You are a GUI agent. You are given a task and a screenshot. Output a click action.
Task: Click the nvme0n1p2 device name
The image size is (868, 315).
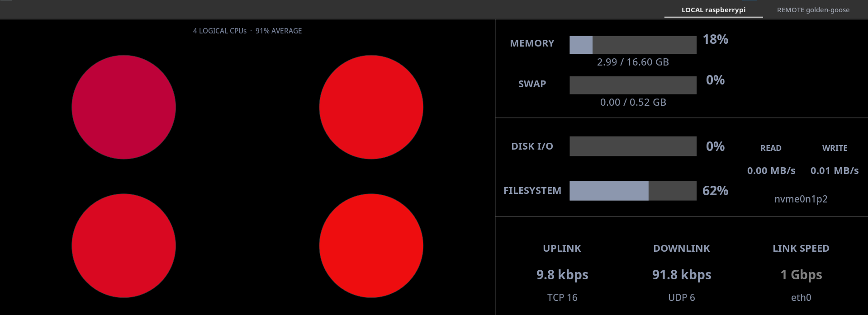(x=801, y=199)
